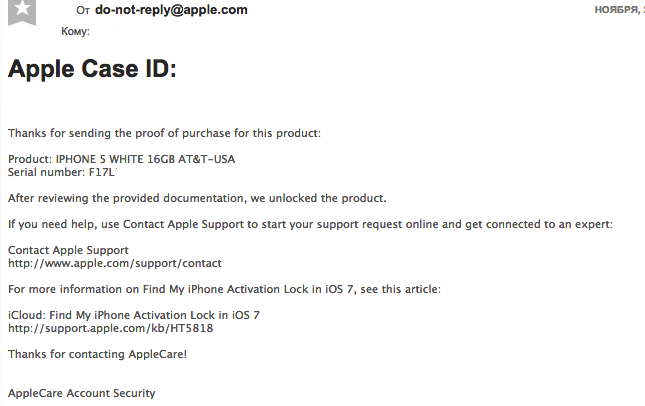Image resolution: width=645 pixels, height=406 pixels.
Task: Click sender address do-not-reply@apple.com
Action: [171, 10]
